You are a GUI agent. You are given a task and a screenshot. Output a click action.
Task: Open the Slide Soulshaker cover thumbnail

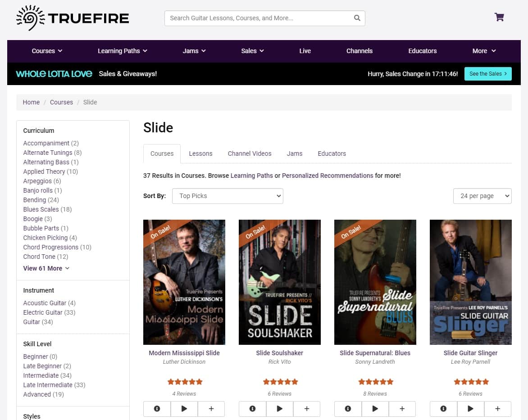pos(280,282)
